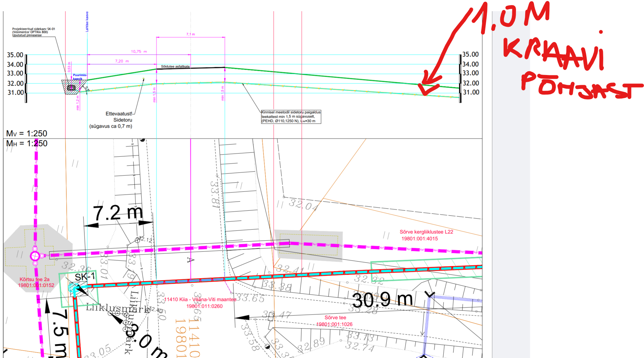Click the "11410 Kiia - Vääna-Viti maantee" red label
Viewport: 644px width, 358px height.
[200, 299]
